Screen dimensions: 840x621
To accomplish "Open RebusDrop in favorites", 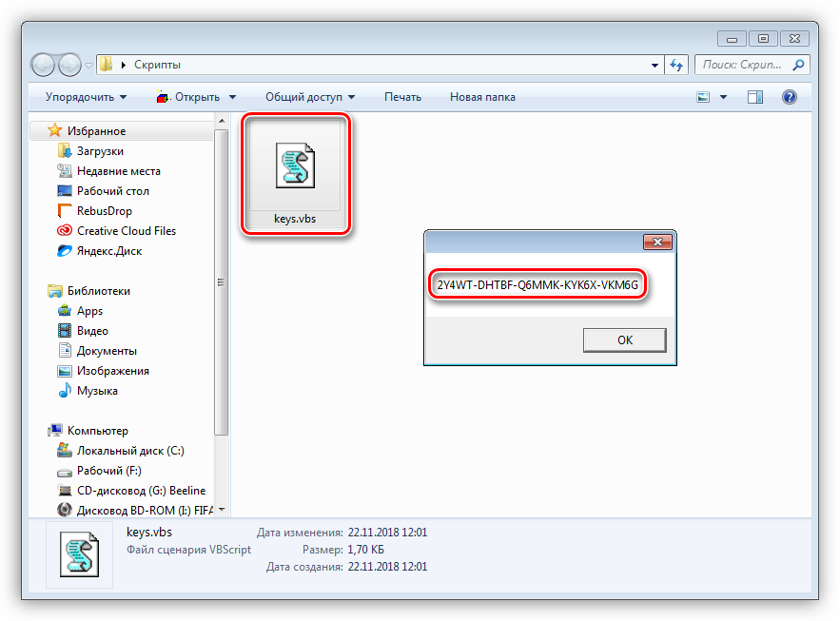I will click(105, 211).
